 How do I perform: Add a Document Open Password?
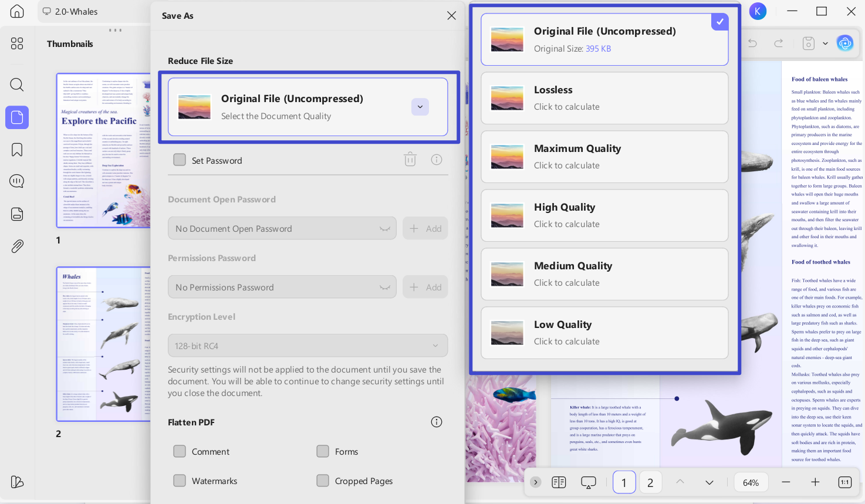point(425,228)
